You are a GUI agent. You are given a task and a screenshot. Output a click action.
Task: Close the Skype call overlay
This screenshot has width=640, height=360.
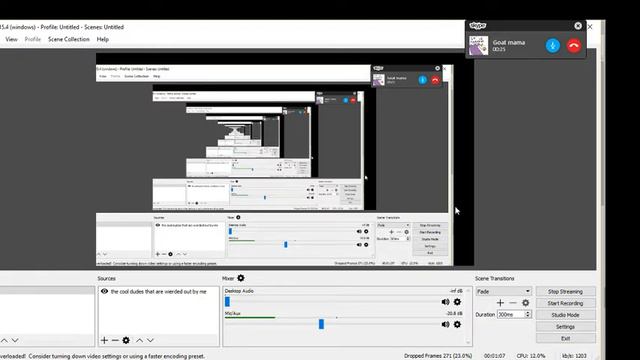click(578, 26)
